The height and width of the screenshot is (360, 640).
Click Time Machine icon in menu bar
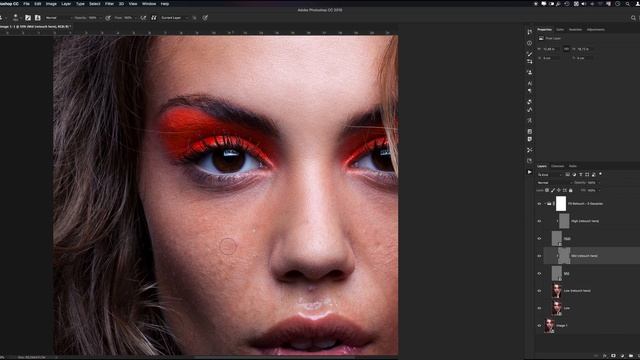coord(567,4)
